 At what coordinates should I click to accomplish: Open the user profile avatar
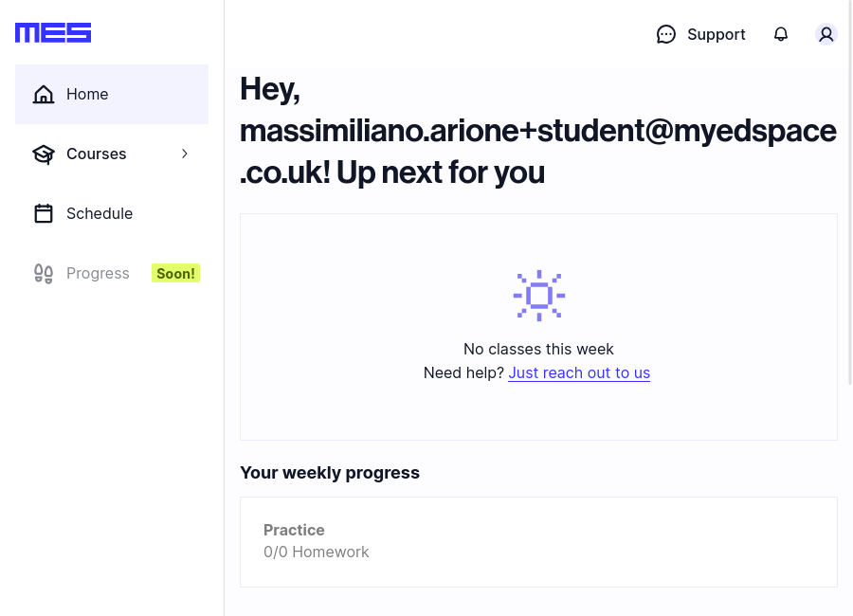[x=826, y=34]
